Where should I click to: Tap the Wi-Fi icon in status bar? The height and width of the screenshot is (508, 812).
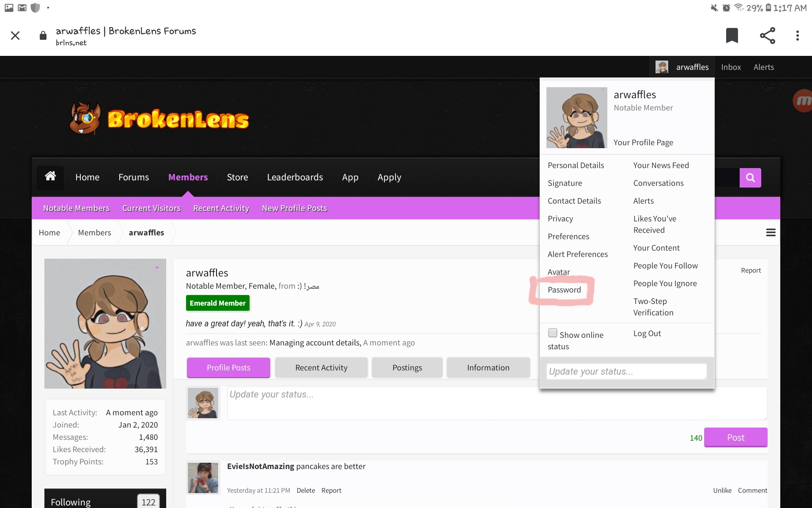click(739, 7)
